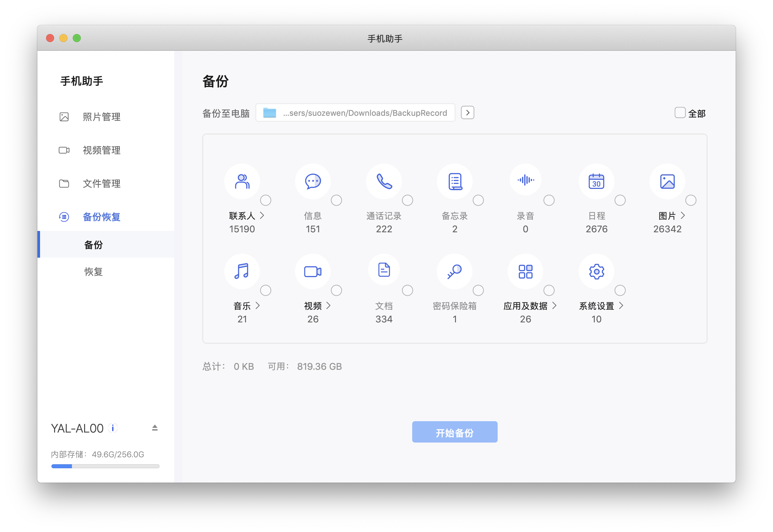Click the 开始备份 button

tap(455, 431)
